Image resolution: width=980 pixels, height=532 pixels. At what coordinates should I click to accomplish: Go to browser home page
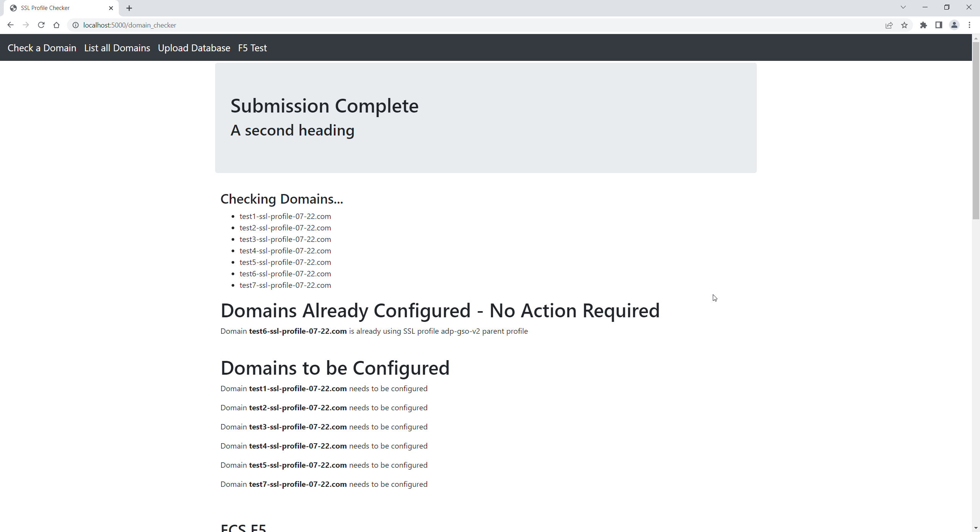(56, 25)
